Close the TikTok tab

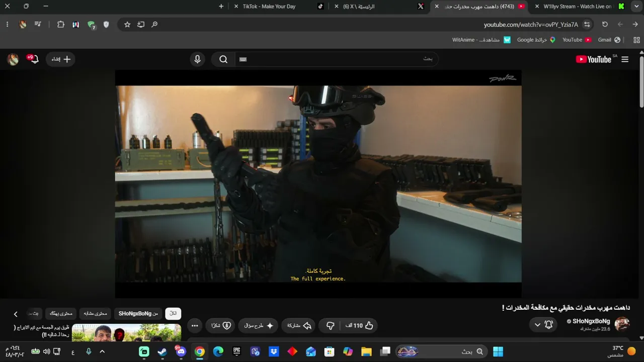coord(236,7)
